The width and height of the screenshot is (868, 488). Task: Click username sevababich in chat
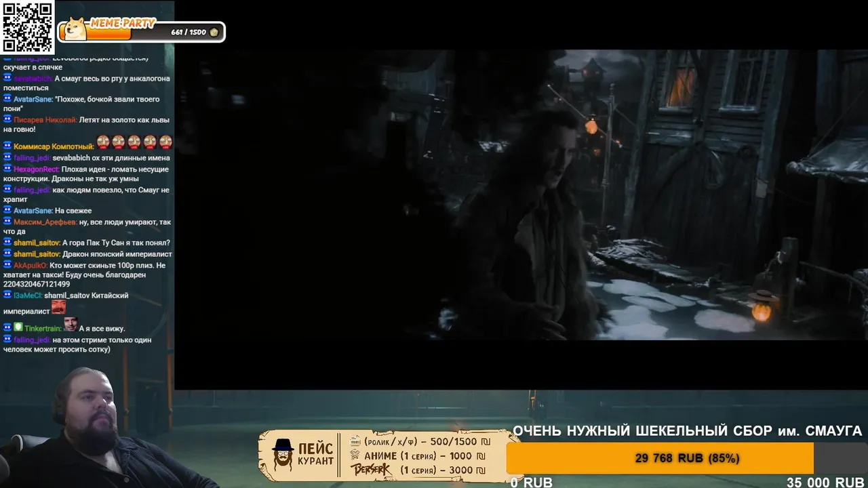pyautogui.click(x=33, y=79)
